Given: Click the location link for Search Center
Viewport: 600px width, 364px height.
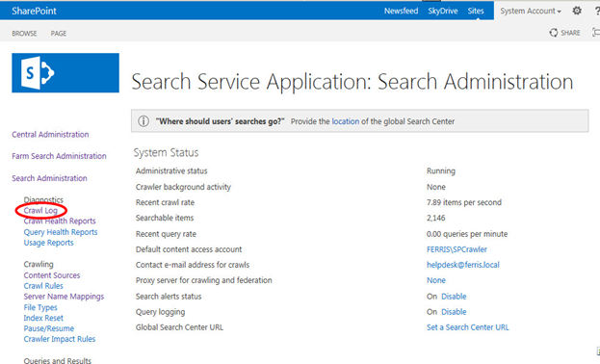Looking at the screenshot, I should pyautogui.click(x=346, y=121).
